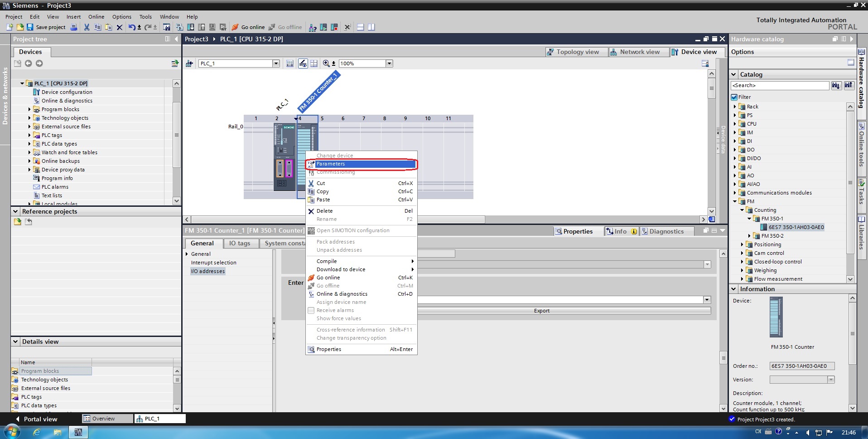Click the search downwards button in the hardware catalog

(x=836, y=85)
